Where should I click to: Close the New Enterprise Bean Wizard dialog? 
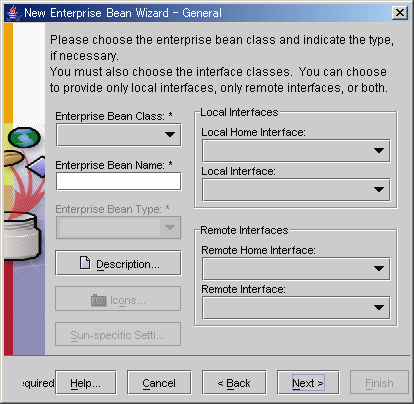click(x=400, y=13)
